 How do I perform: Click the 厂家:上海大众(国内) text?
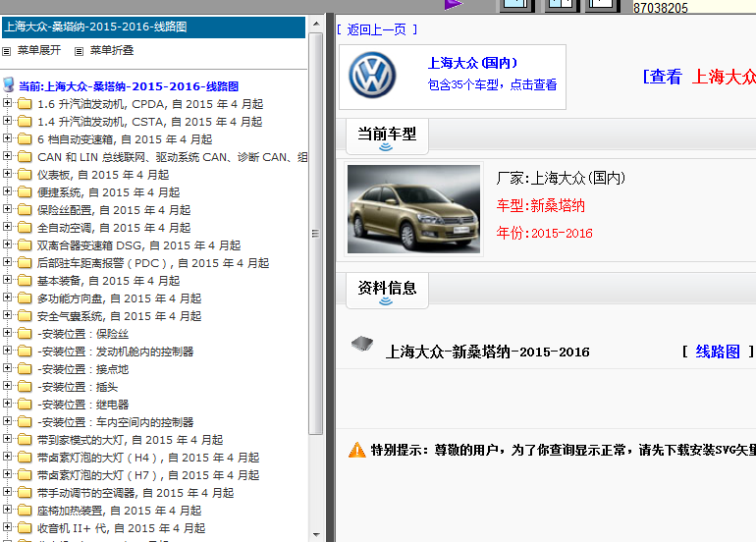[561, 179]
